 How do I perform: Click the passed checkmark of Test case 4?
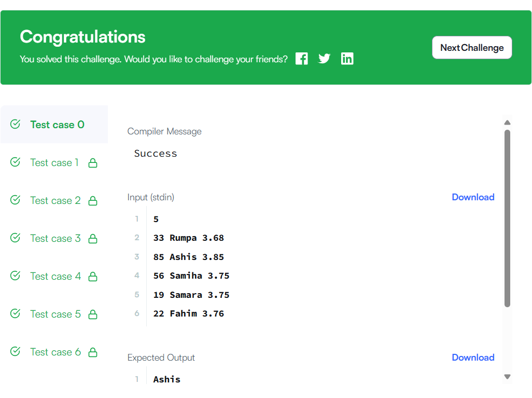(x=15, y=276)
